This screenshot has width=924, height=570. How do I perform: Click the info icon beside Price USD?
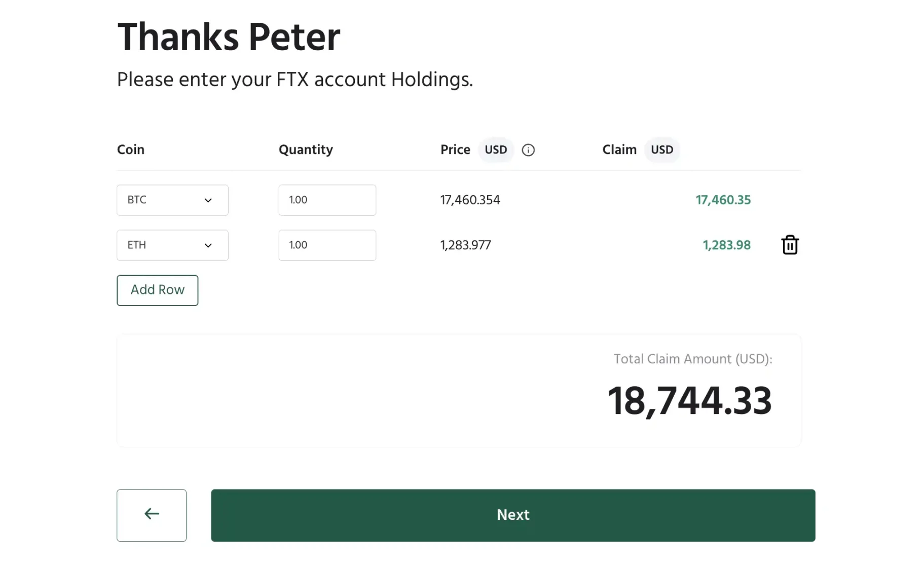coord(528,150)
